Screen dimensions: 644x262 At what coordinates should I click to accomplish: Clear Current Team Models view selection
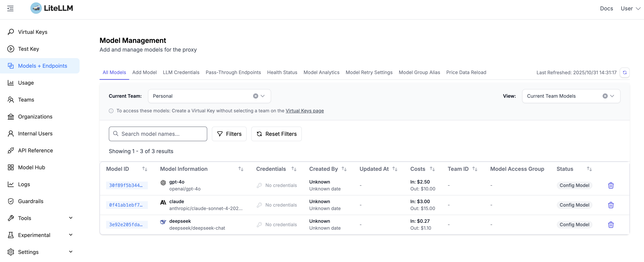pos(605,96)
